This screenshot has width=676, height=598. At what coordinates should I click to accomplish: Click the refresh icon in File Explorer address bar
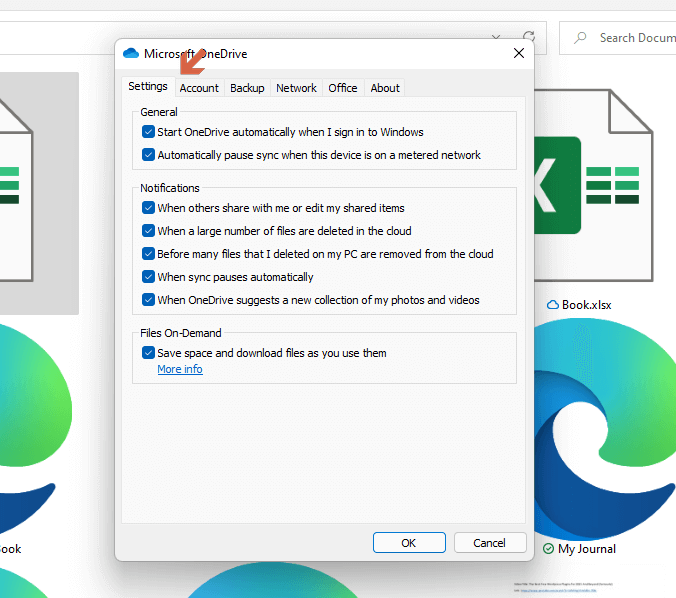tap(529, 37)
